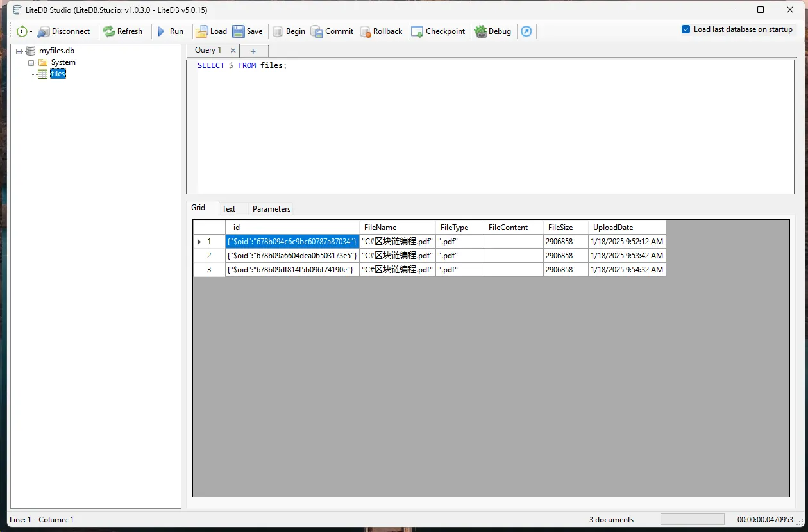This screenshot has height=532, width=808.
Task: Switch to the Text results tab
Action: [228, 209]
